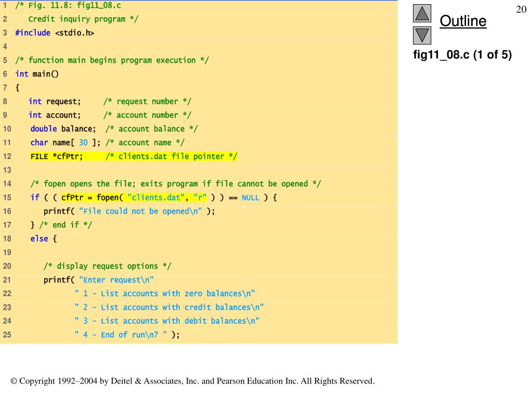This screenshot has width=532, height=399.
Task: Click the "request number" comment
Action: [147, 101]
